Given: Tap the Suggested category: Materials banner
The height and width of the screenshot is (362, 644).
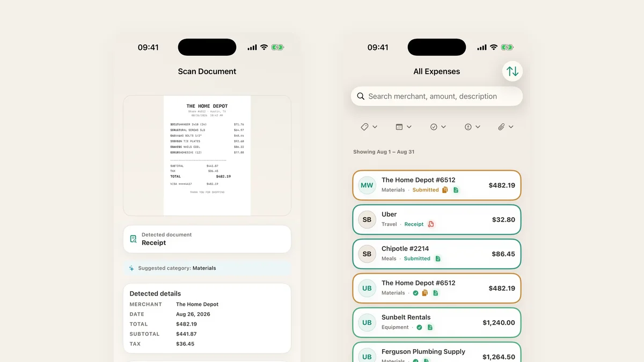Looking at the screenshot, I should pos(207,268).
